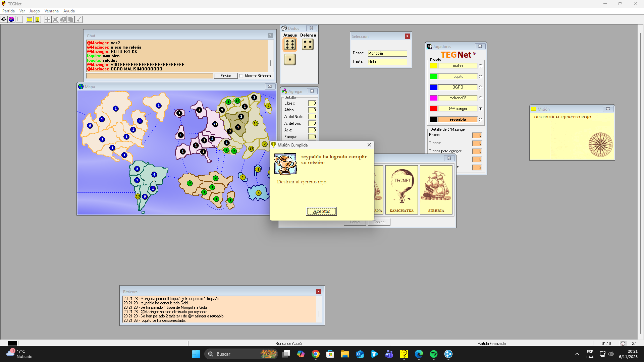Viewport: 644px width, 362px height.
Task: Open the Ventana menu
Action: click(x=51, y=11)
